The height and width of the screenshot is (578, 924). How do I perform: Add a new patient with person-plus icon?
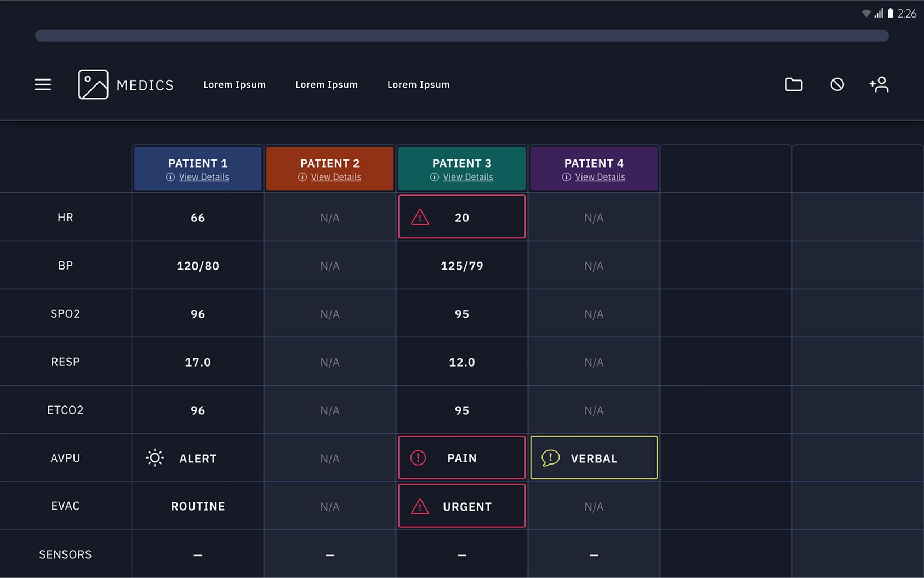coord(879,84)
